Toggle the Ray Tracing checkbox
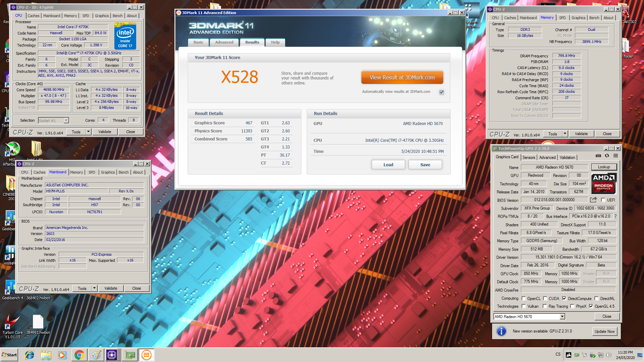Image resolution: width=644 pixels, height=362 pixels. pos(545,306)
